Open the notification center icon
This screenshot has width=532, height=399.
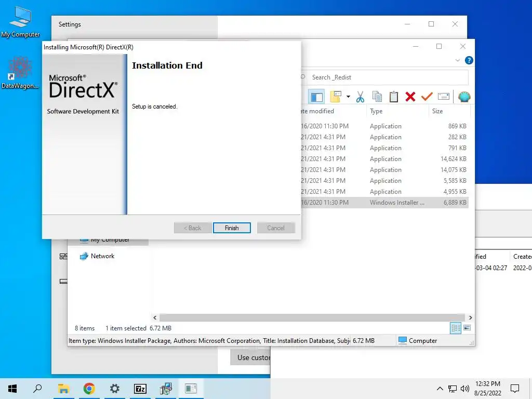click(x=515, y=389)
